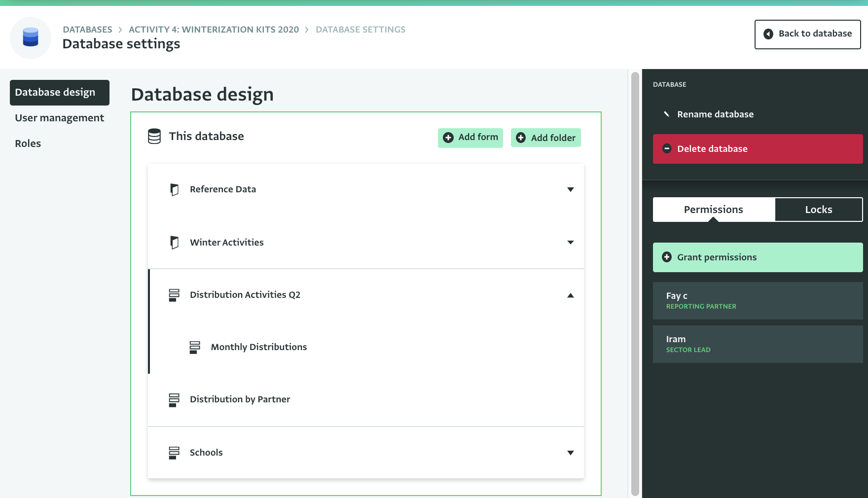The image size is (868, 498).
Task: Click the Add form button
Action: click(470, 138)
